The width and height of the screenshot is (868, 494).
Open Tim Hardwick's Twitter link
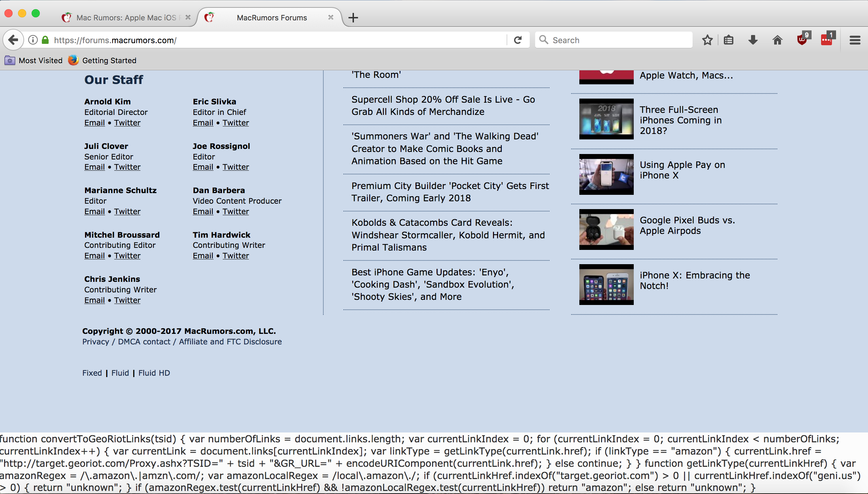(236, 256)
